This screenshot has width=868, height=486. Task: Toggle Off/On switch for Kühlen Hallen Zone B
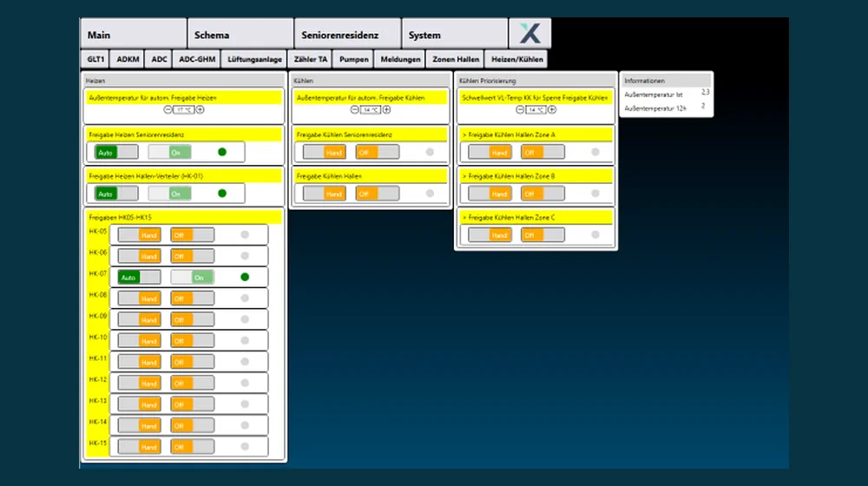click(542, 194)
